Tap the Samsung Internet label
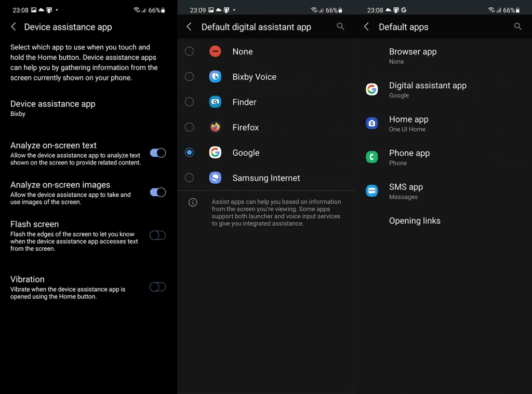 [266, 178]
